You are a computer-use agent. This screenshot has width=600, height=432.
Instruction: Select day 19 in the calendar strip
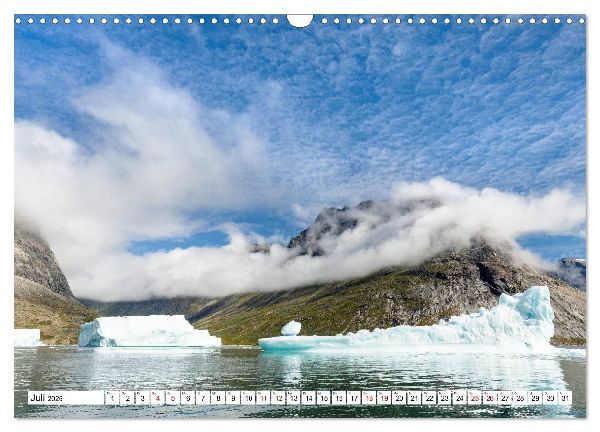pos(384,398)
